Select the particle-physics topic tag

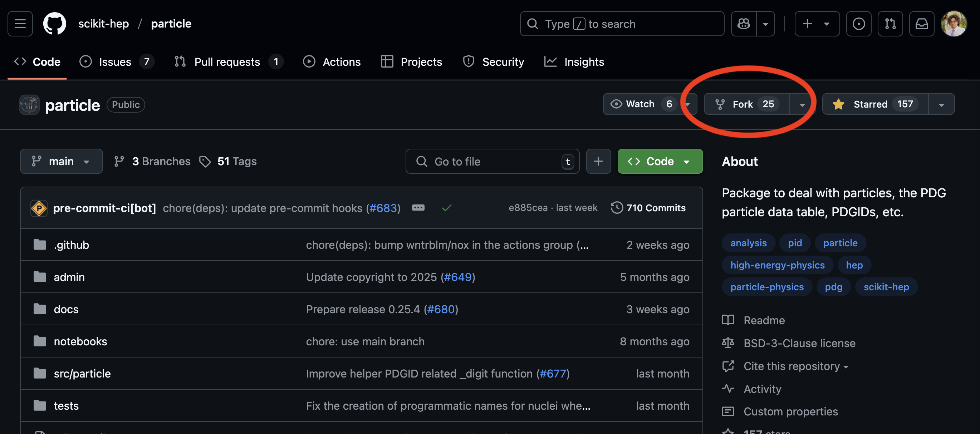pos(767,287)
